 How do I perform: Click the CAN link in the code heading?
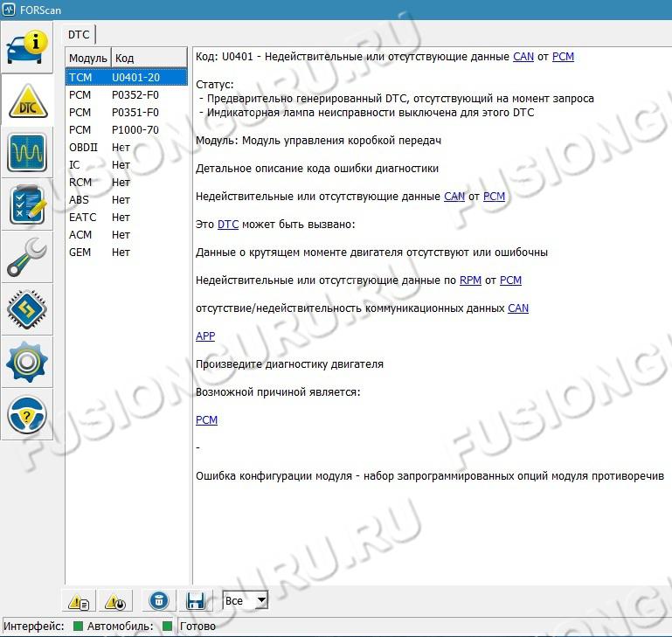coord(523,57)
